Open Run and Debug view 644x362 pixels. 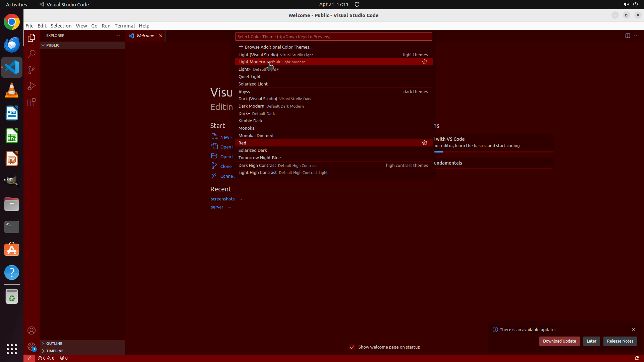coord(32,86)
